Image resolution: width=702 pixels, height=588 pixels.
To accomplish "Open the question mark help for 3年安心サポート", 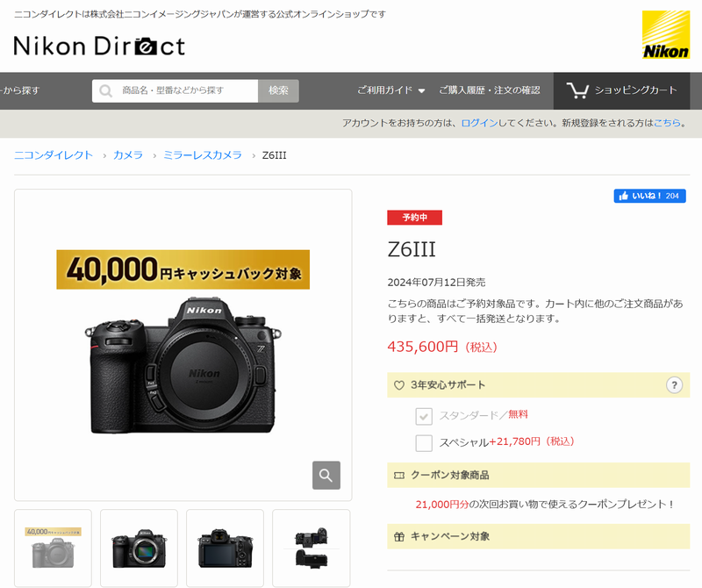I will click(674, 384).
